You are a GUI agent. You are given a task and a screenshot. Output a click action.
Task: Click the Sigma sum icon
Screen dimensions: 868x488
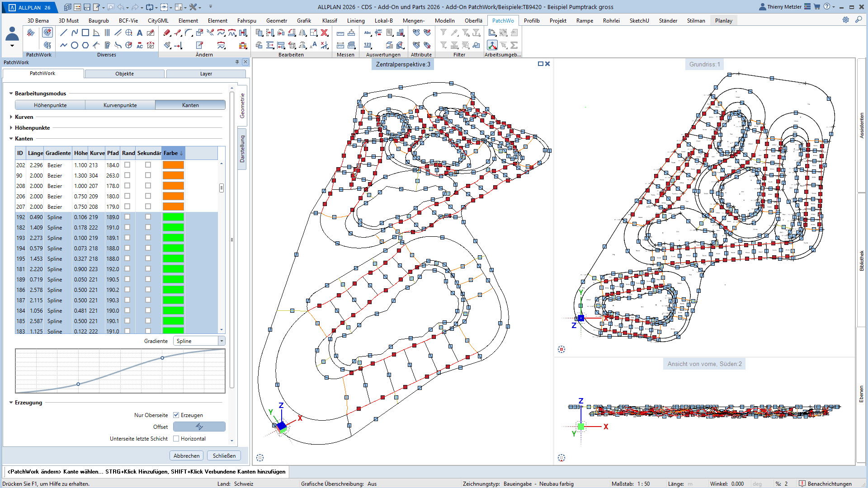coord(514,45)
